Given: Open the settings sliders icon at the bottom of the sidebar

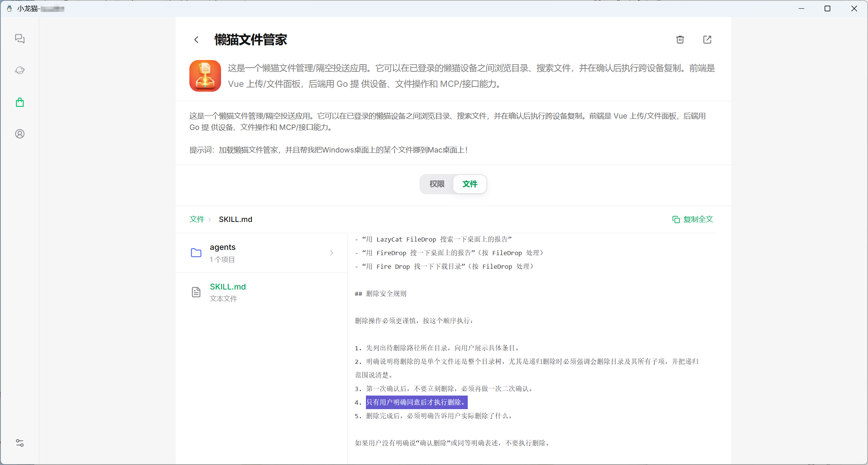Looking at the screenshot, I should coord(20,443).
